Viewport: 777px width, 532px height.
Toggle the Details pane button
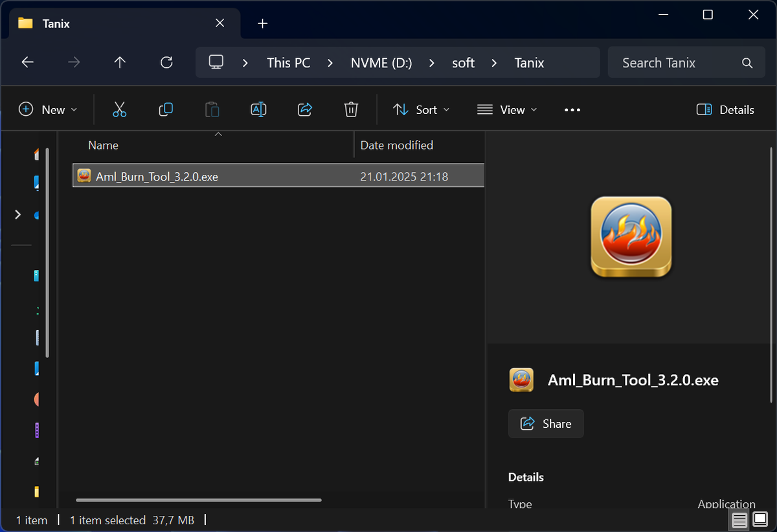pyautogui.click(x=725, y=109)
